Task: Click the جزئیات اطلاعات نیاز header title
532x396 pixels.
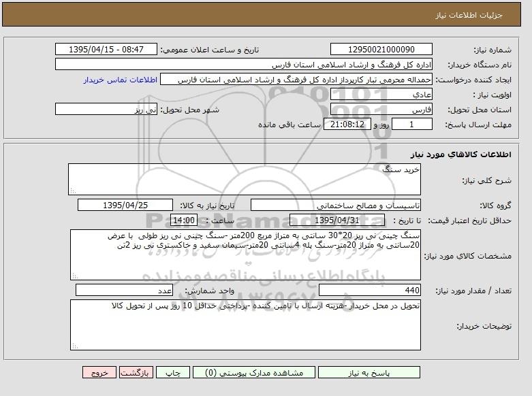Action: click(469, 15)
